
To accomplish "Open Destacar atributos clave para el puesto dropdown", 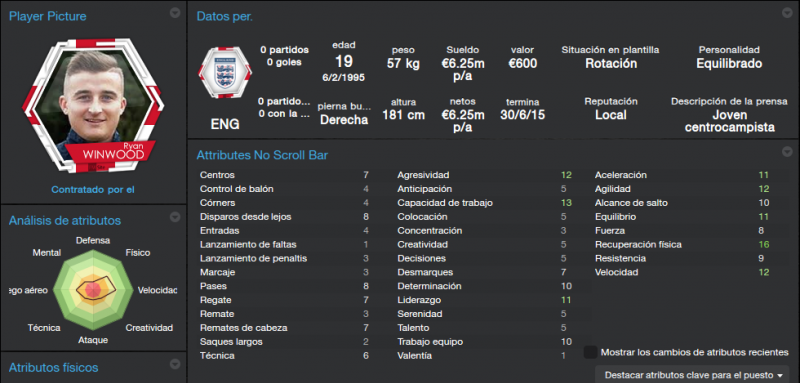I will click(x=692, y=375).
